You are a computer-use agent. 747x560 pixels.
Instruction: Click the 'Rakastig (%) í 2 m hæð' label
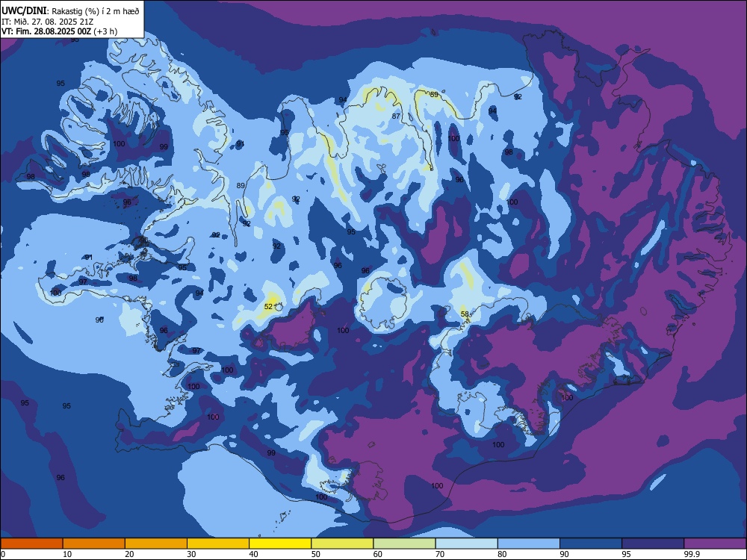pos(96,11)
